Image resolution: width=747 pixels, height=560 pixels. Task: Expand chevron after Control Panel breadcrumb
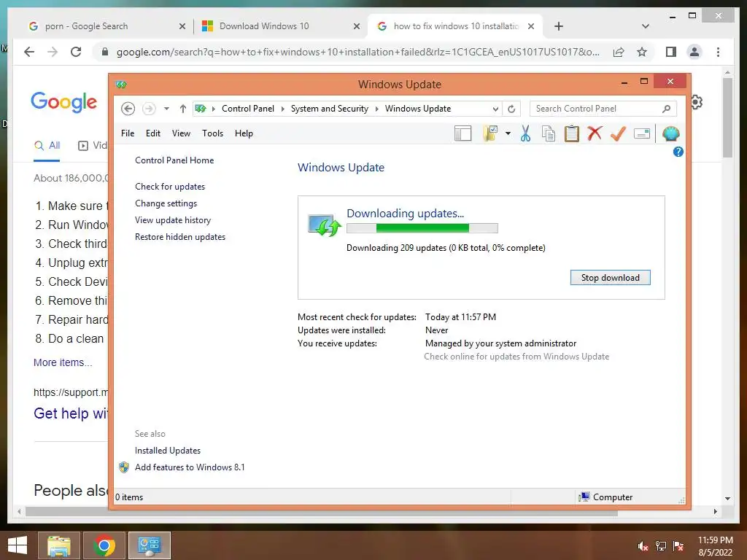(x=282, y=109)
